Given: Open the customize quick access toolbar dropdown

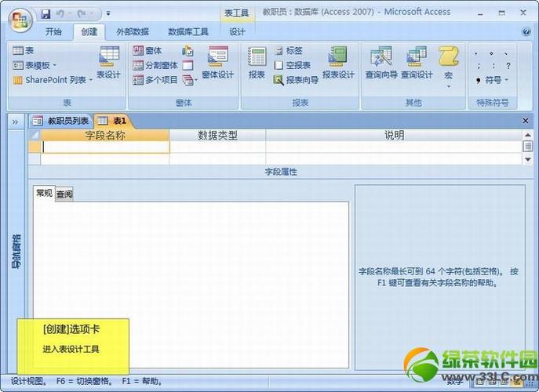Looking at the screenshot, I should point(108,14).
